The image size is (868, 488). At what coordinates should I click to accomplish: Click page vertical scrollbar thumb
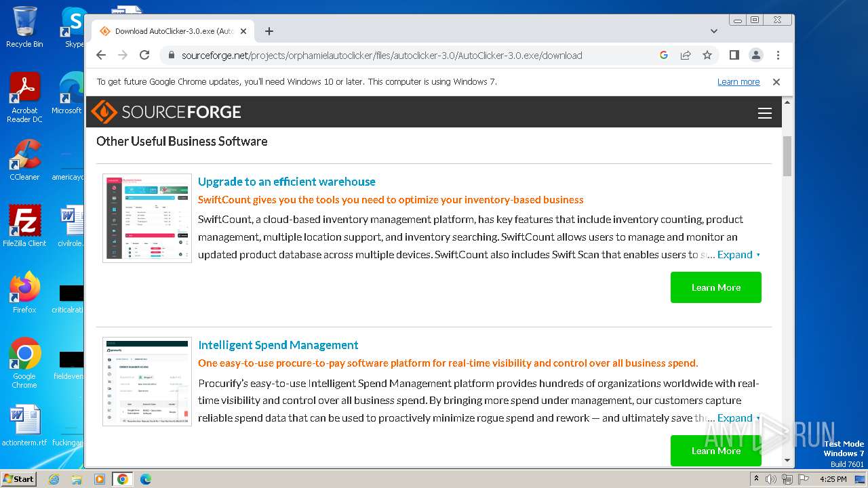[787, 156]
